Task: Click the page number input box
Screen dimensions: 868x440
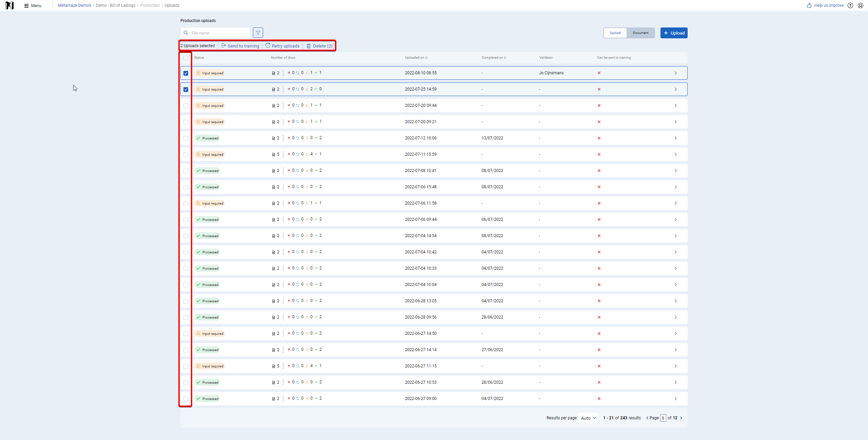Action: (x=663, y=418)
